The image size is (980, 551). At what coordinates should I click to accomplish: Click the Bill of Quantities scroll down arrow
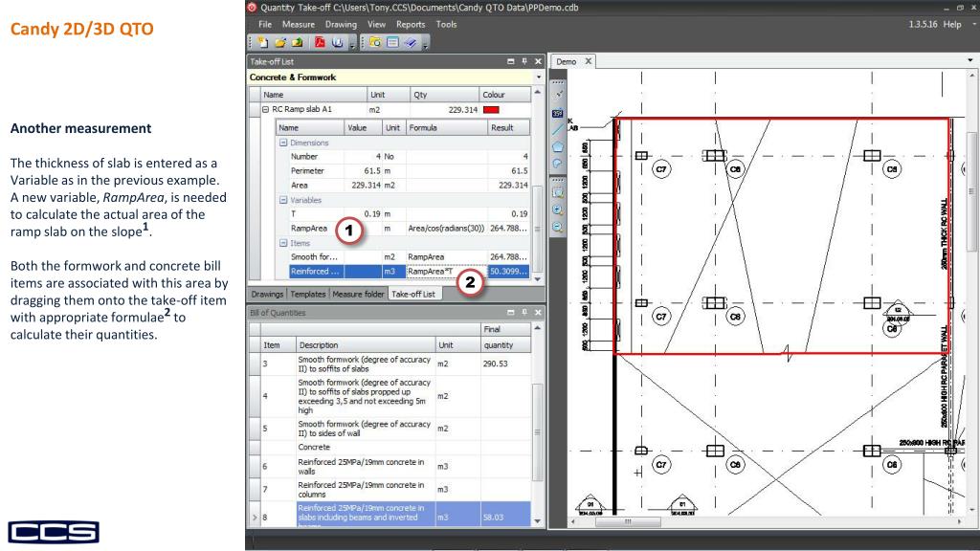(538, 520)
